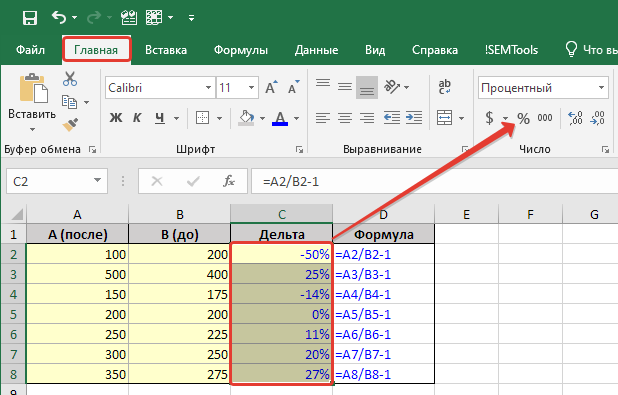Open the Формулы ribbon tab

click(x=241, y=50)
